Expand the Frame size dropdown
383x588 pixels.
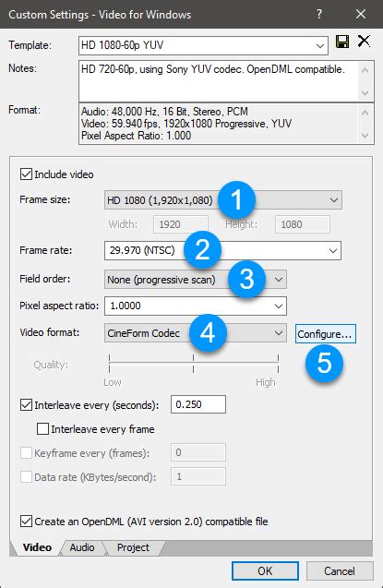coord(333,200)
